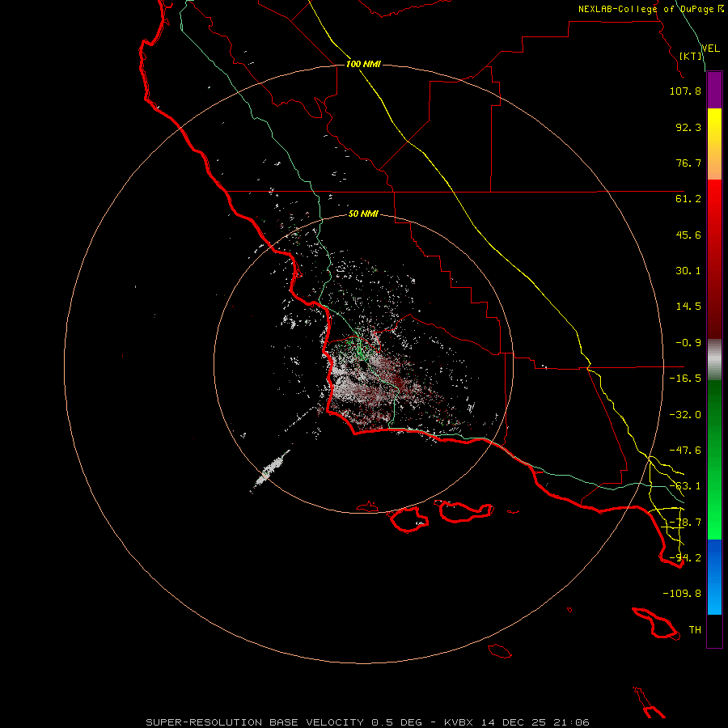Select the 92.3 velocity scale value
The image size is (728, 728).
pos(688,127)
